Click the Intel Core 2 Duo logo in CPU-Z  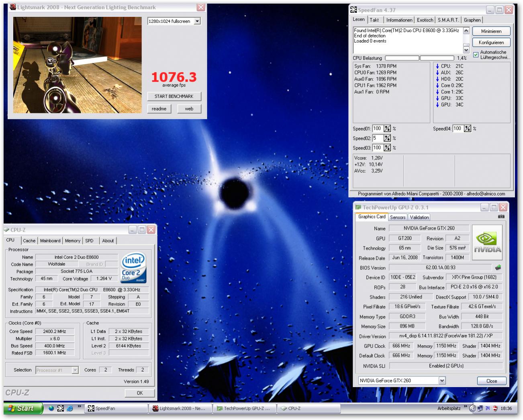[134, 268]
